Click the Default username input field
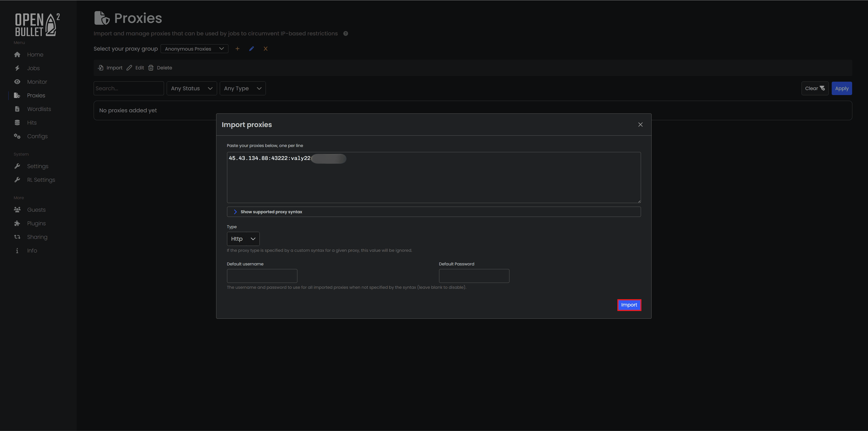This screenshot has width=868, height=431. tap(262, 276)
